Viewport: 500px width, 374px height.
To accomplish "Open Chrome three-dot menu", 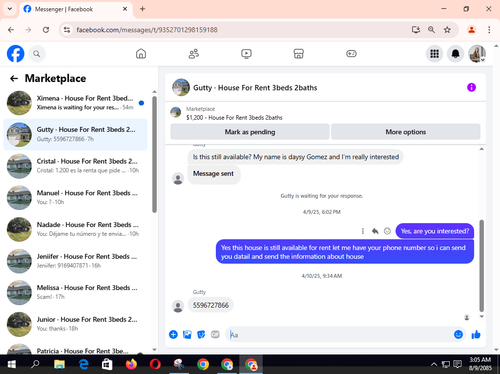I will click(489, 30).
